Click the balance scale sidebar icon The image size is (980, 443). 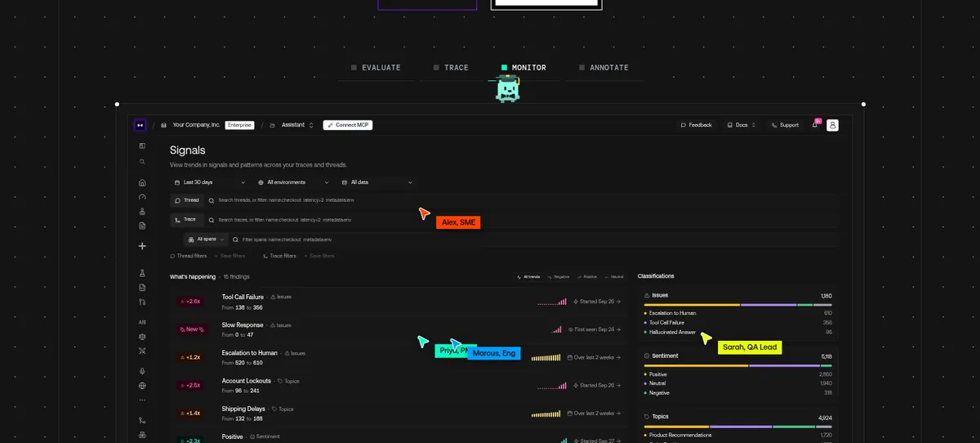pos(142,336)
